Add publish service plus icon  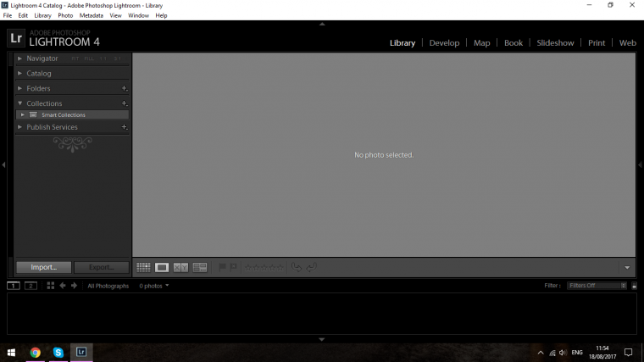click(x=125, y=127)
